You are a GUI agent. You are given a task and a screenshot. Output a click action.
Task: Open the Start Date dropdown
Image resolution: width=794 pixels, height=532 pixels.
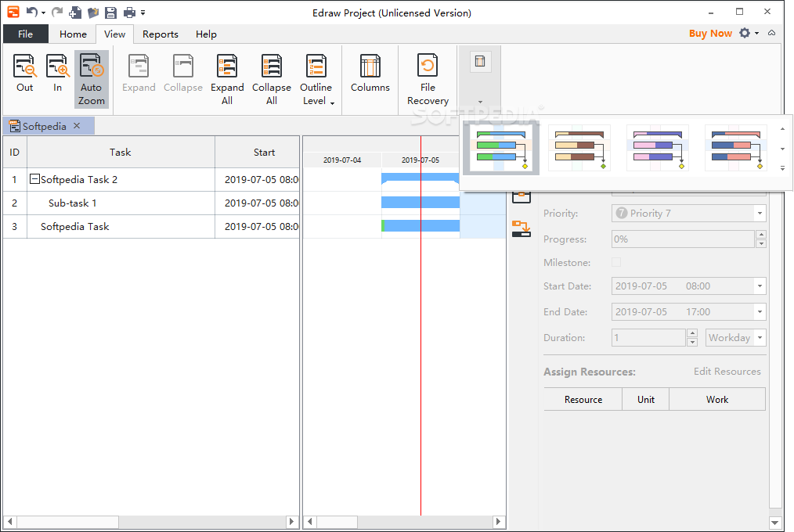click(760, 286)
